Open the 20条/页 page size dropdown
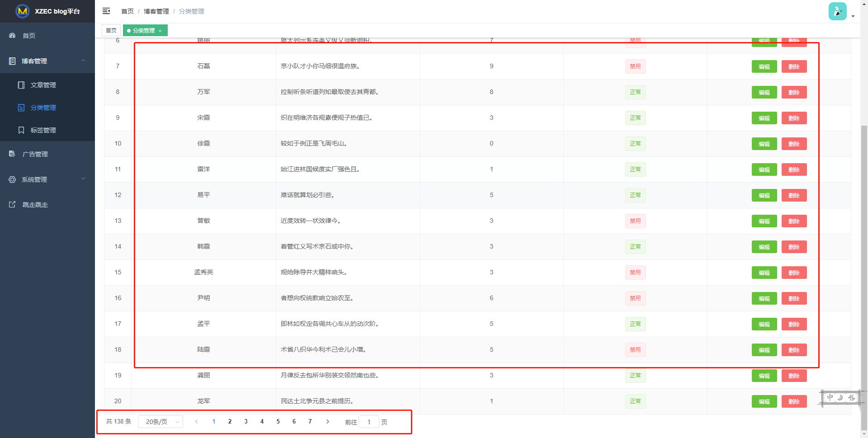 (x=160, y=421)
